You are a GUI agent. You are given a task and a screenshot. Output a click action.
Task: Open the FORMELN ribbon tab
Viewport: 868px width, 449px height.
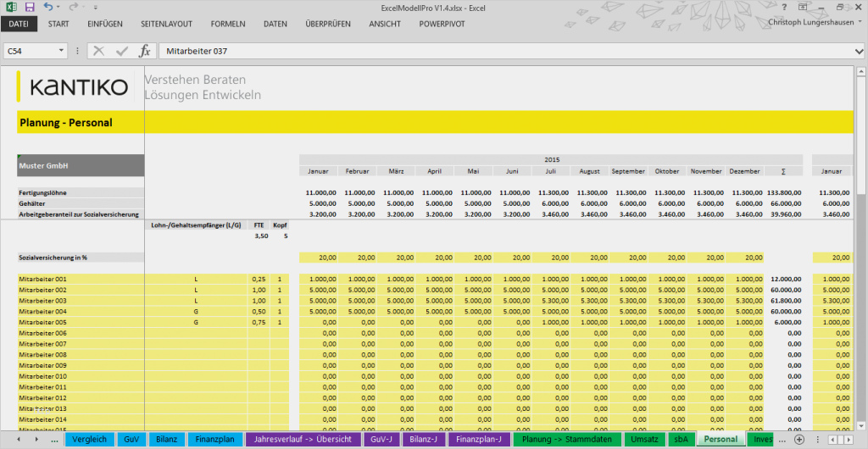pos(228,24)
